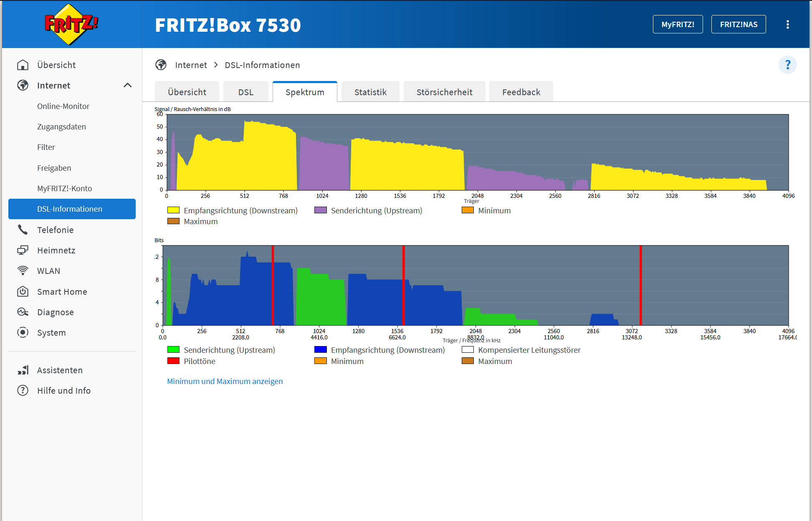The height and width of the screenshot is (521, 812).
Task: Click the WLAN wifi icon
Action: 23,271
